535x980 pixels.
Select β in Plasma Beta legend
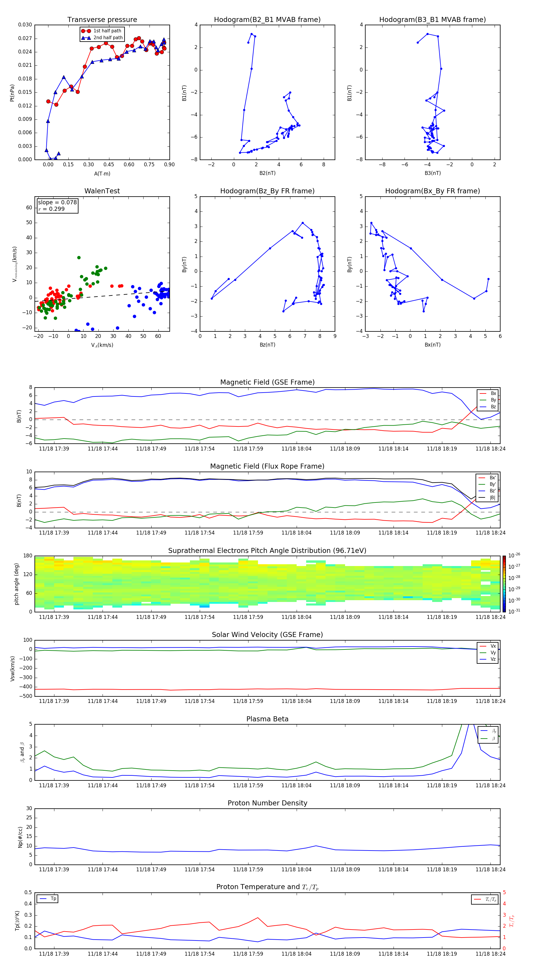(489, 739)
